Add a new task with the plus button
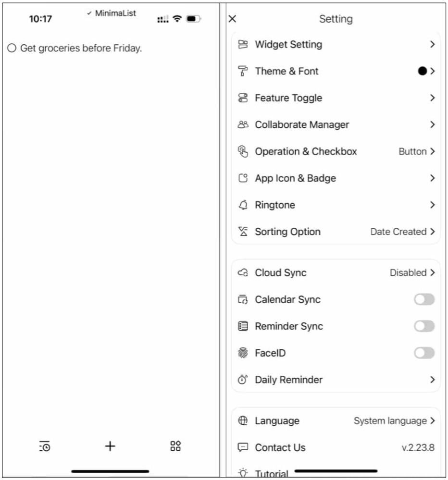 (110, 446)
